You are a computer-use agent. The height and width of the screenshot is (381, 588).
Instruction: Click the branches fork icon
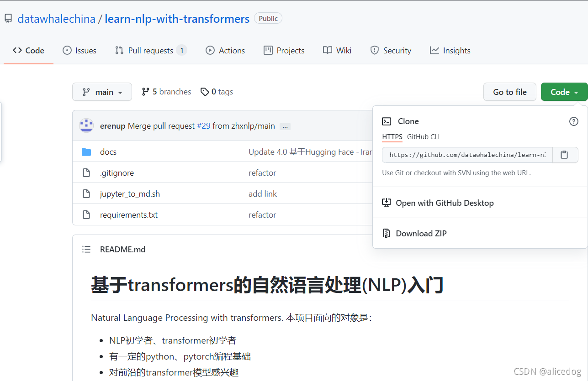(x=146, y=92)
